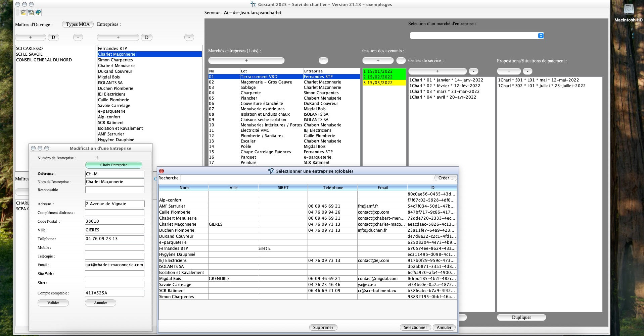The height and width of the screenshot is (336, 644).
Task: Click plus button under Ordres de service
Action: [x=437, y=71]
